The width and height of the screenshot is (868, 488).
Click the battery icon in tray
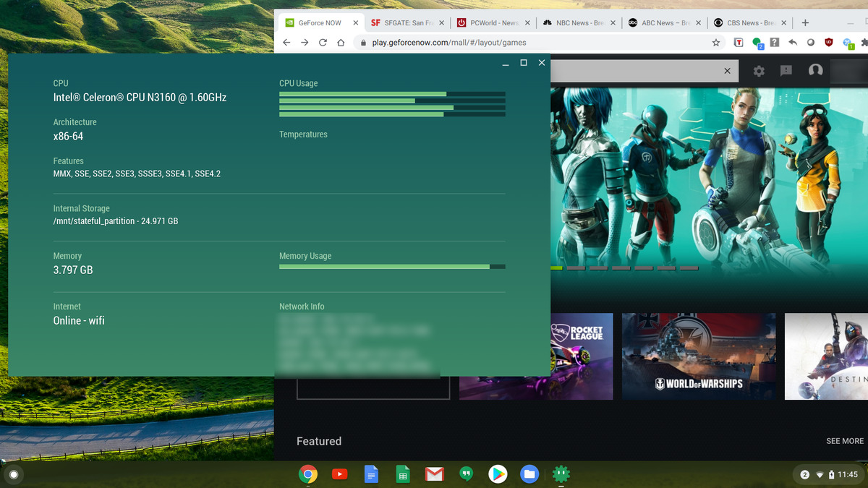(832, 475)
